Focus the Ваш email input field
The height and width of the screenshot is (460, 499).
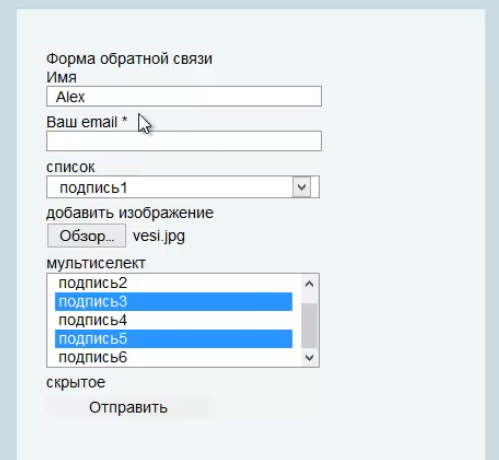(184, 141)
